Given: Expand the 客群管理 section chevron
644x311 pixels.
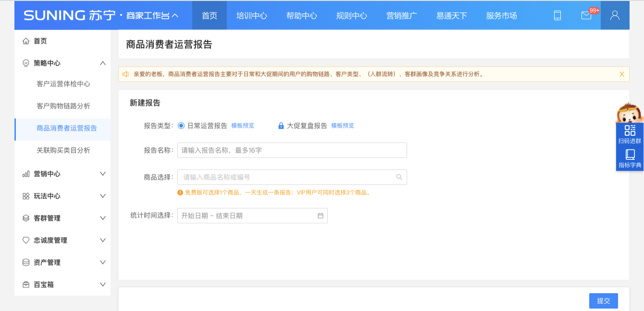Looking at the screenshot, I should click(102, 218).
